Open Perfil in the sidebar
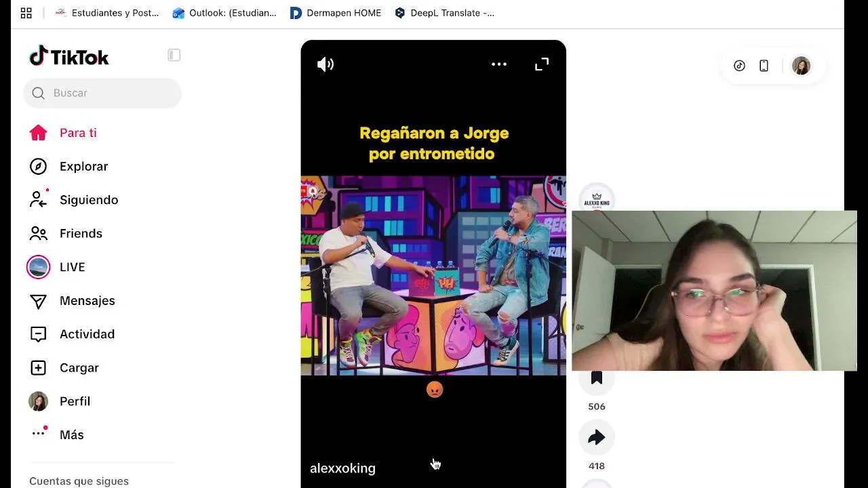This screenshot has width=868, height=488. [x=59, y=401]
